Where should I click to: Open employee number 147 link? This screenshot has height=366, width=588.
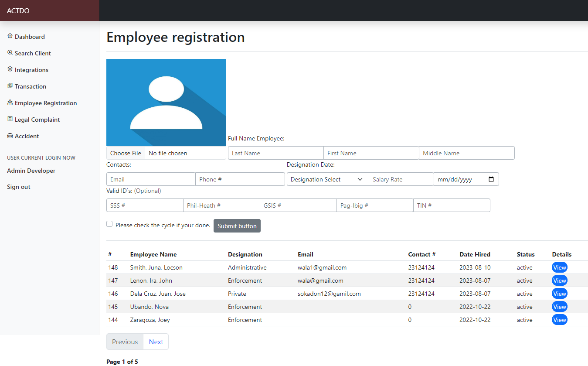click(x=113, y=280)
